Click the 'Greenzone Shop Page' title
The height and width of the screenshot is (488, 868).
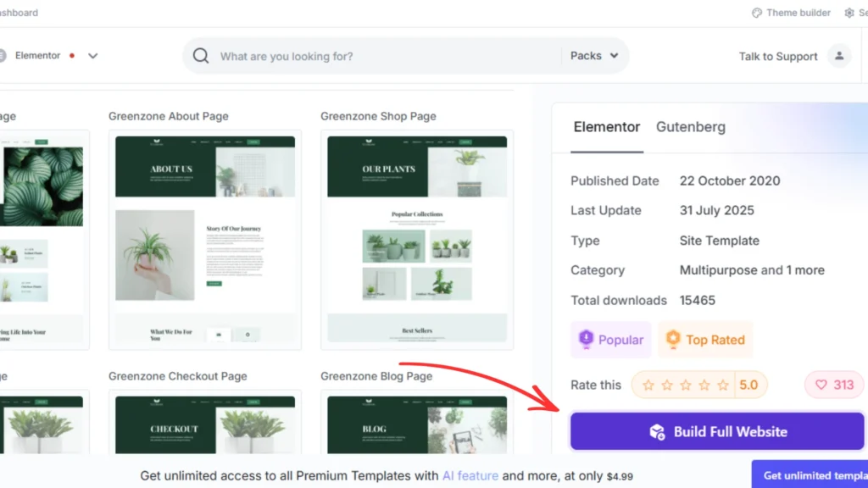point(378,116)
